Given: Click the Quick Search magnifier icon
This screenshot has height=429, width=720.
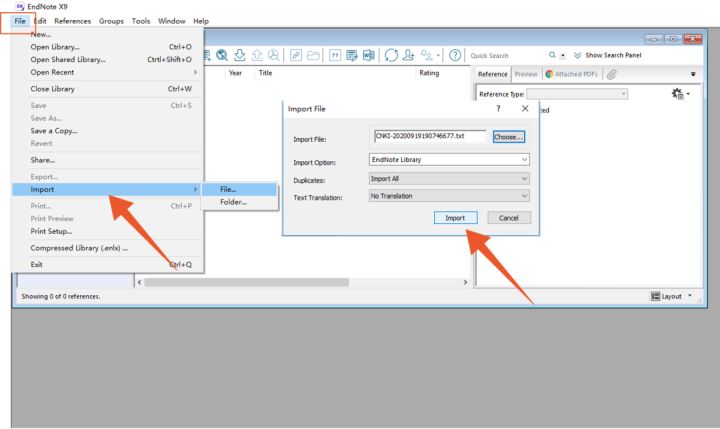Looking at the screenshot, I should (x=552, y=55).
